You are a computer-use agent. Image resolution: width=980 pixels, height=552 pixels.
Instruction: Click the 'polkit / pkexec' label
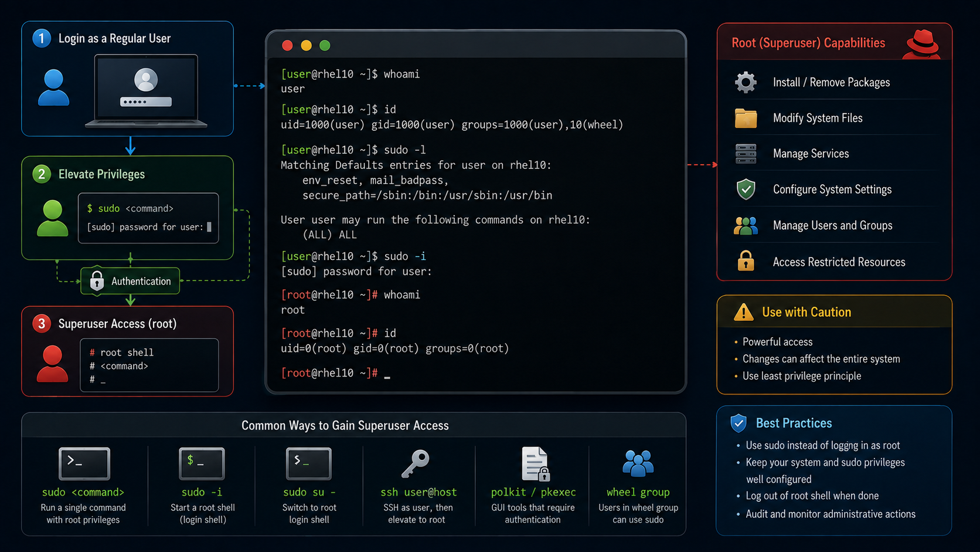pyautogui.click(x=533, y=492)
